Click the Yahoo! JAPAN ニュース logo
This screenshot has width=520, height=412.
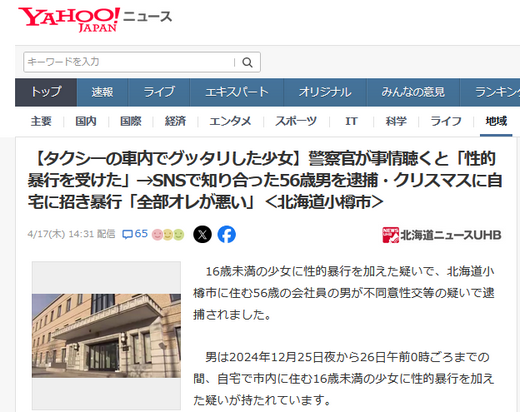click(x=95, y=20)
